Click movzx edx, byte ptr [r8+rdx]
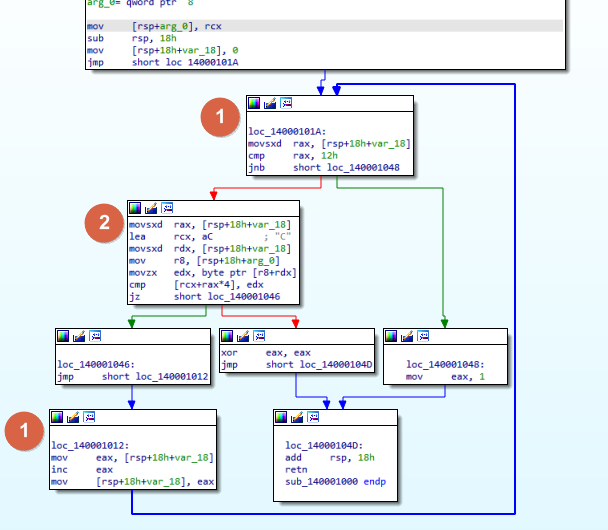608x530 pixels. point(213,273)
